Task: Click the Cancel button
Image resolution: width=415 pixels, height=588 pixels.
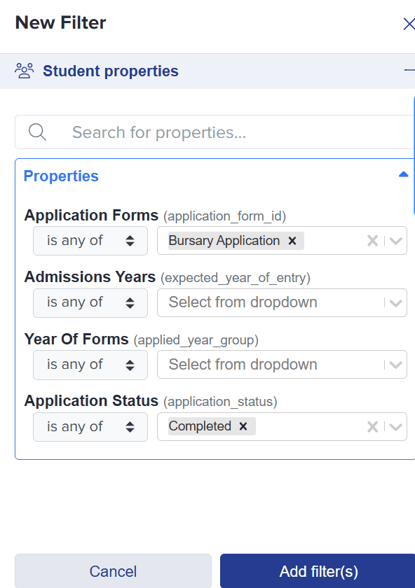Action: [113, 572]
